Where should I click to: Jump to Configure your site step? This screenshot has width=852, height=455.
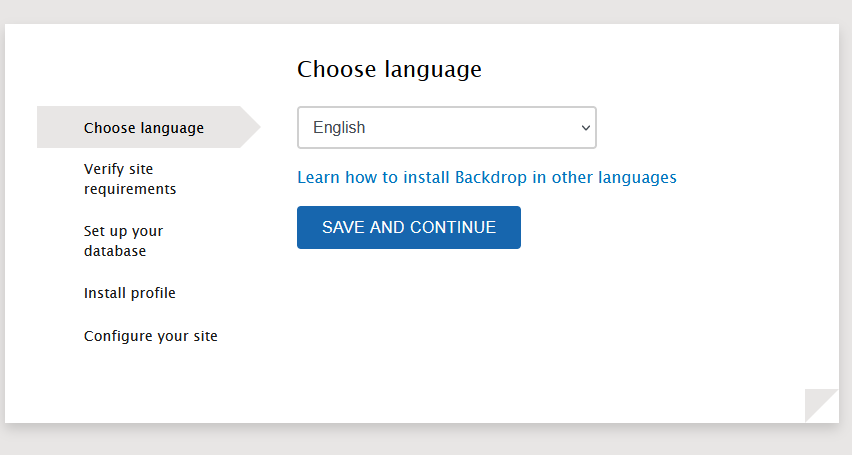point(151,336)
